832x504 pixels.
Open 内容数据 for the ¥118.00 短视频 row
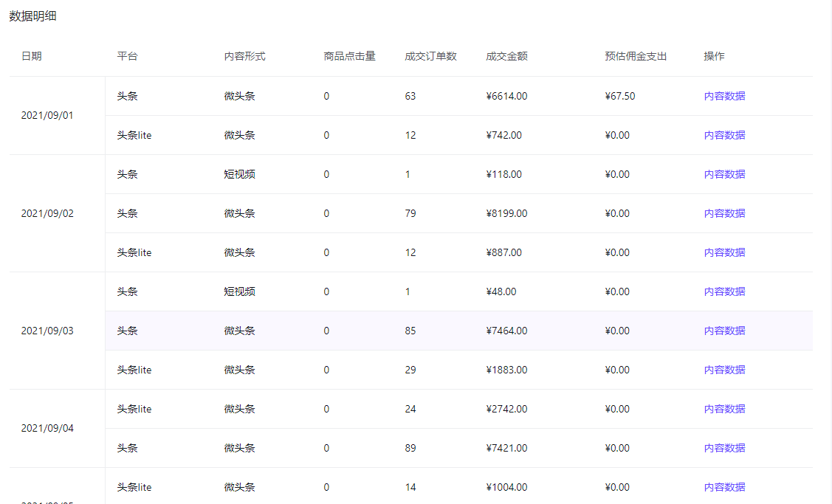coord(724,175)
